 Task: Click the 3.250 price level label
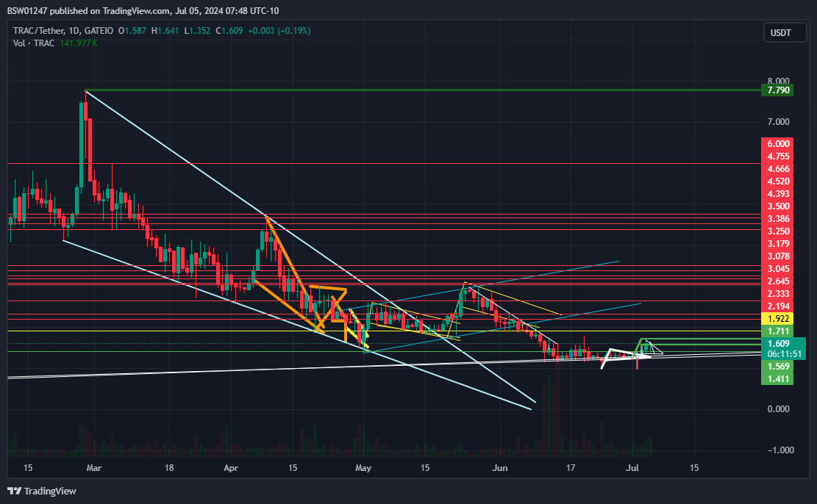777,231
